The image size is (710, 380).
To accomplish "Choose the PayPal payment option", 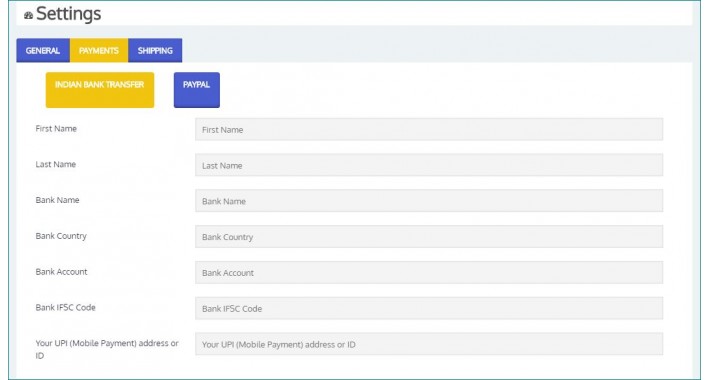I will pyautogui.click(x=197, y=90).
